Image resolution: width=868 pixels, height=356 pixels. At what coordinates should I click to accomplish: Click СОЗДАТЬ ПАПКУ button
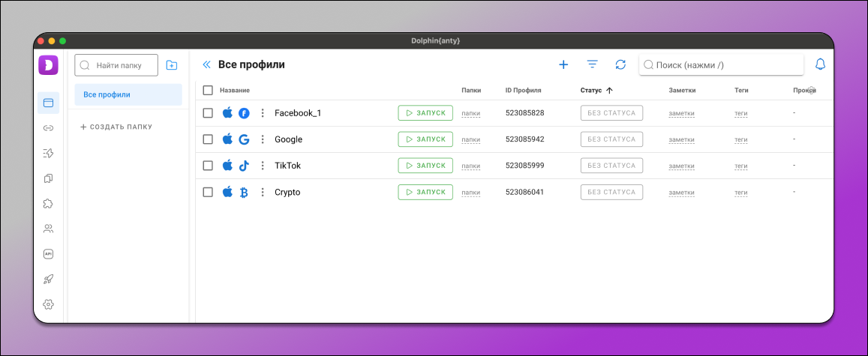(x=116, y=127)
